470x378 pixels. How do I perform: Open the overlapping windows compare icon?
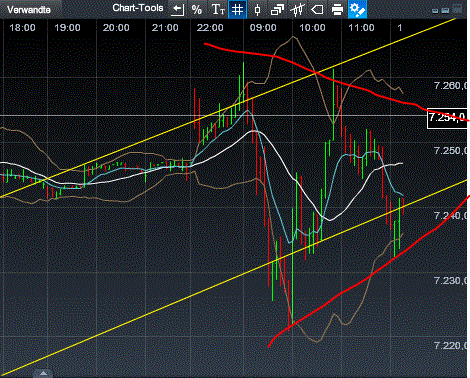click(277, 9)
